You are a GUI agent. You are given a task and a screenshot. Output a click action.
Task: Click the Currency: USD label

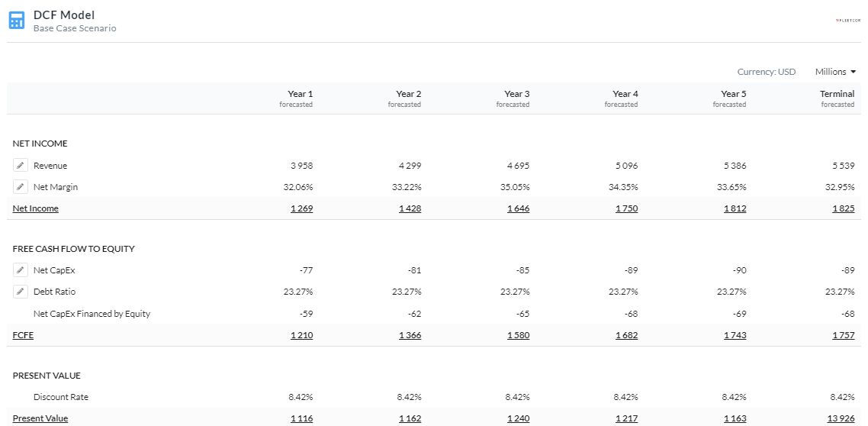coord(766,72)
